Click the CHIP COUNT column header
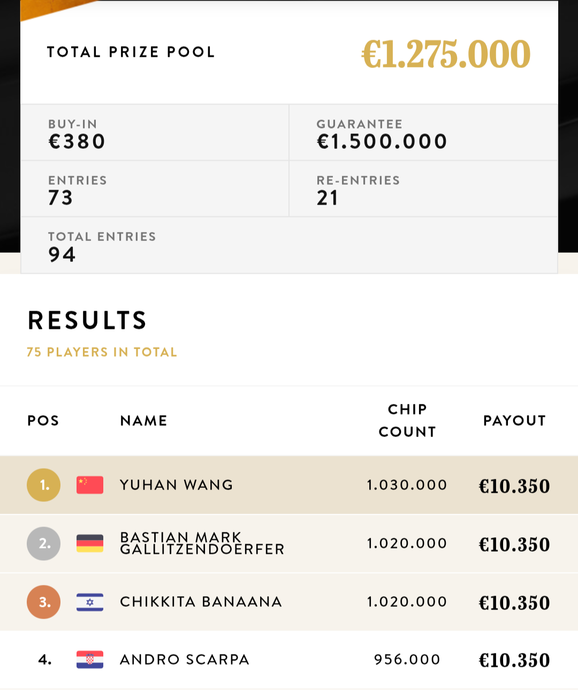The width and height of the screenshot is (578, 700). pyautogui.click(x=407, y=421)
